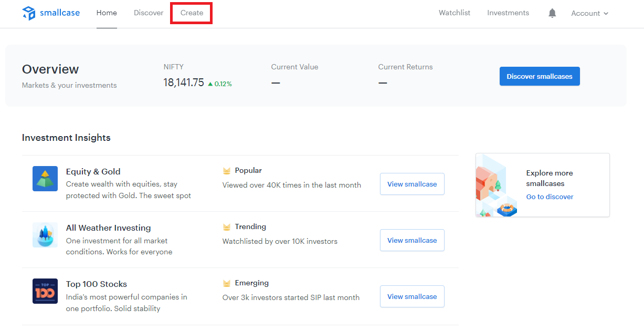644x330 pixels.
Task: Click the All Weather Investing title
Action: (108, 228)
